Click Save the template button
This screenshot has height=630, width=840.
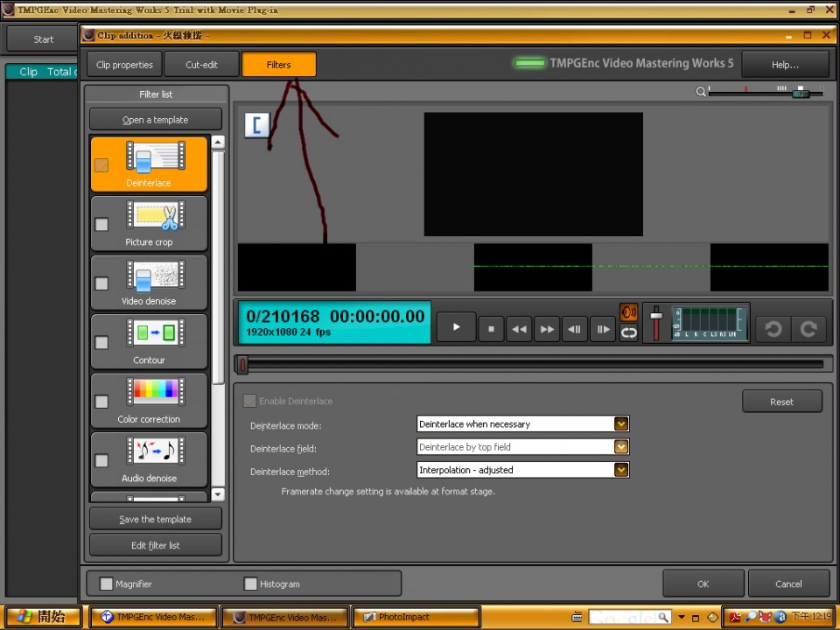pos(156,519)
